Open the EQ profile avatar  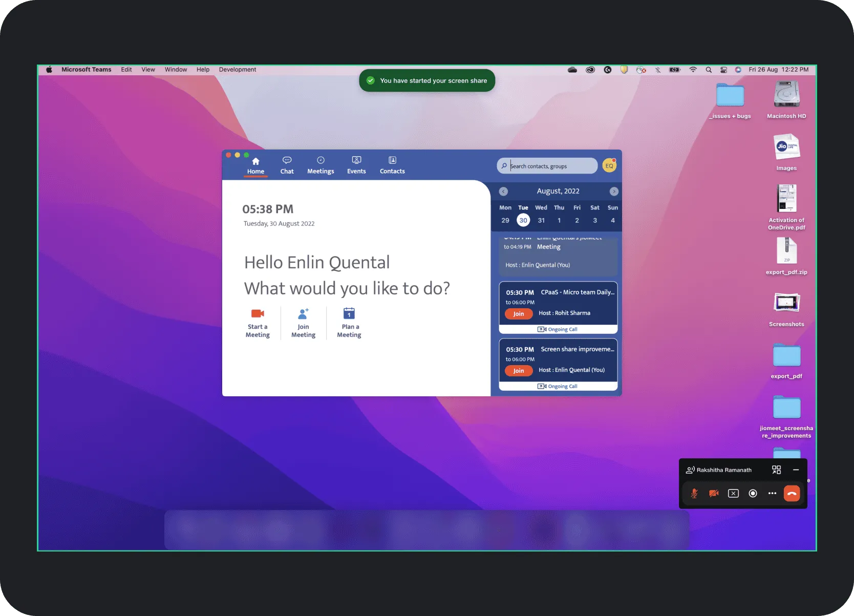(609, 165)
